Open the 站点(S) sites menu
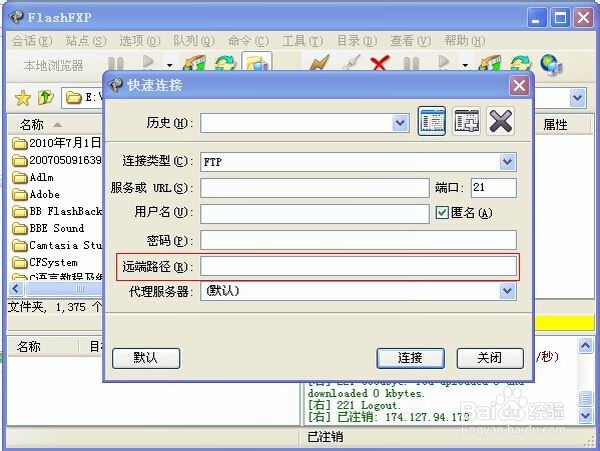The height and width of the screenshot is (451, 600). pyautogui.click(x=86, y=41)
